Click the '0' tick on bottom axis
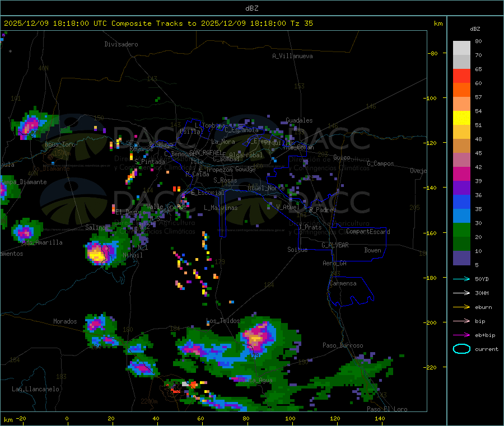This screenshot has width=504, height=426. tap(67, 418)
